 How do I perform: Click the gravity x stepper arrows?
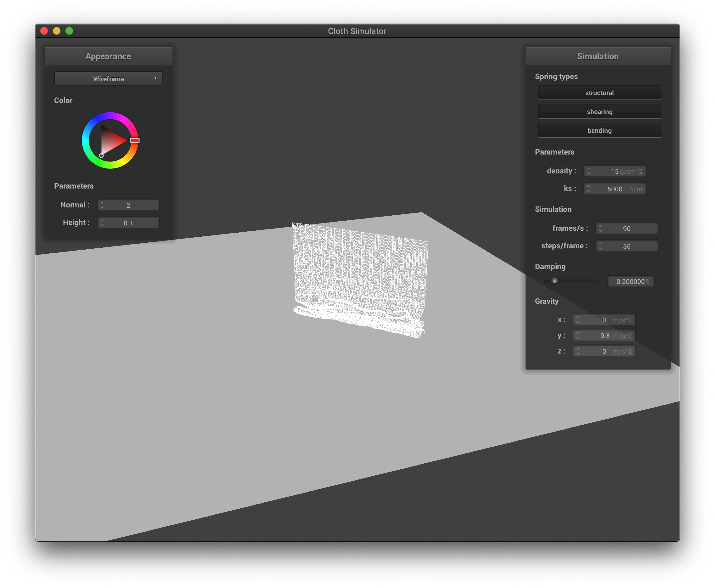coord(578,320)
